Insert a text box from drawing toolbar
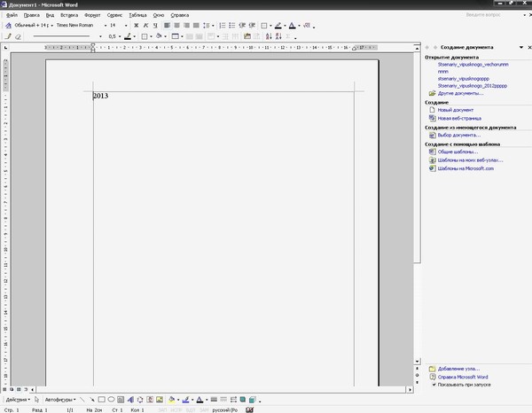Viewport: 532px width, 413px height. (x=121, y=400)
